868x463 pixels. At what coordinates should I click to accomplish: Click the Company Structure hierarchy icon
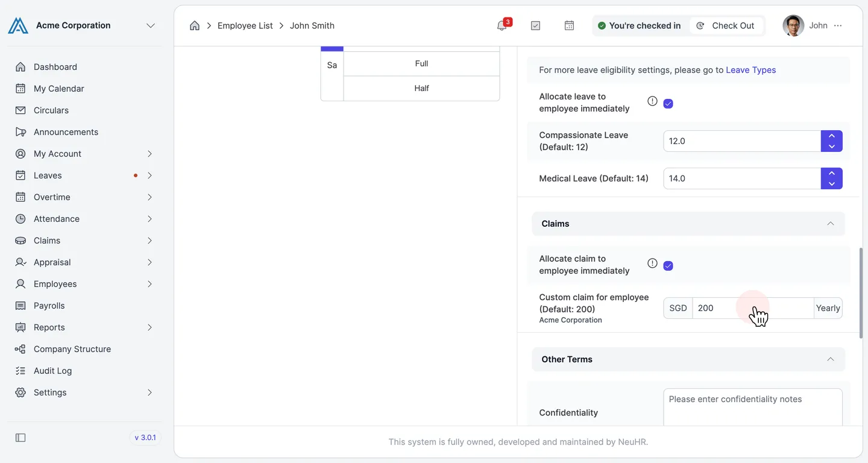pos(20,349)
